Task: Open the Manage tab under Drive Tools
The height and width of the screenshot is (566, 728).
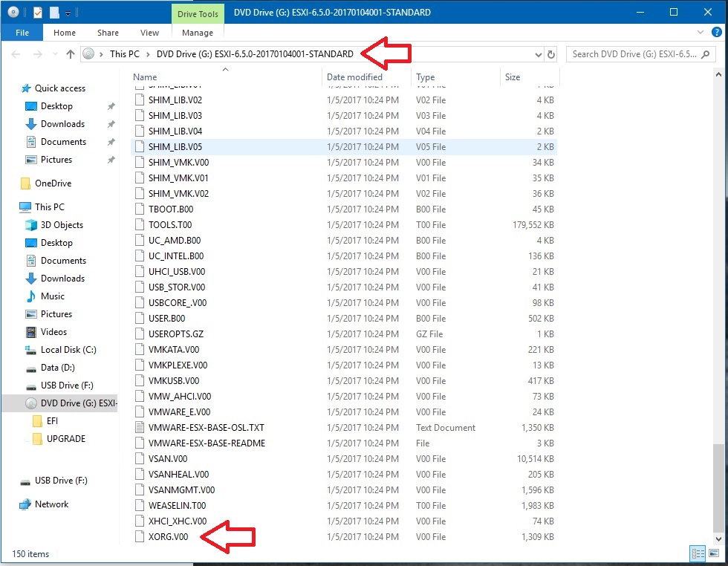Action: 198,33
